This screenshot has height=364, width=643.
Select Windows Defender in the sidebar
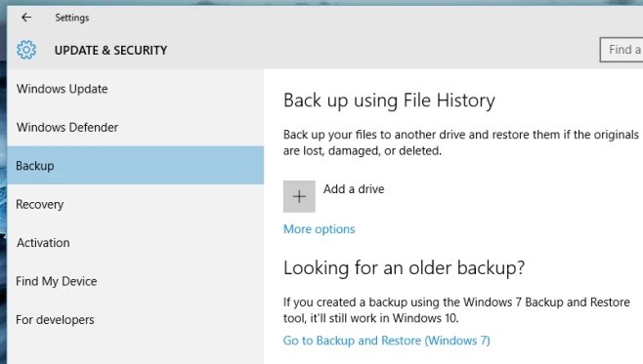135,127
